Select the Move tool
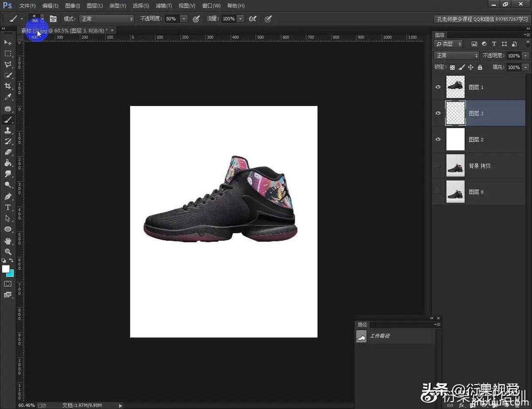The height and width of the screenshot is (409, 532). (x=8, y=43)
